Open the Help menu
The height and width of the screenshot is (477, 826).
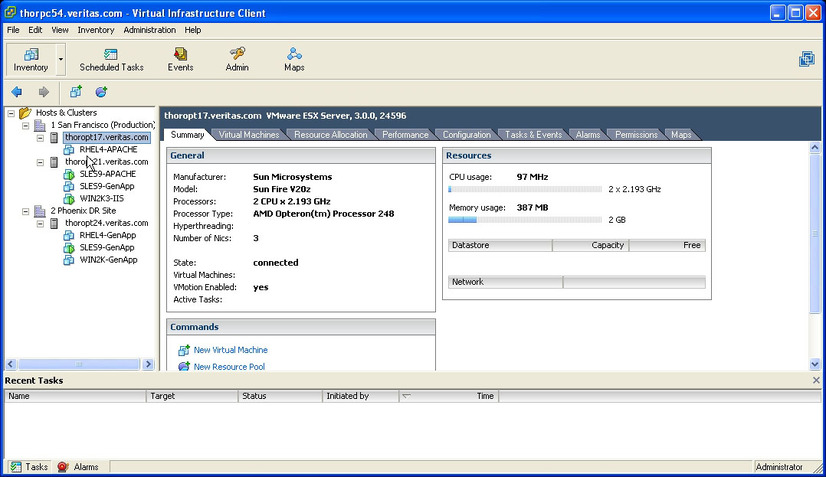193,30
